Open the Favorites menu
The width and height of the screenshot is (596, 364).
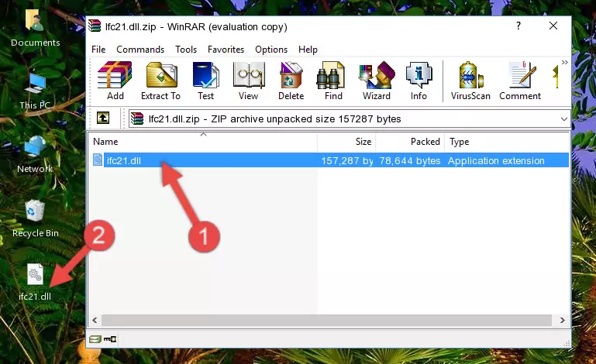[x=226, y=50]
